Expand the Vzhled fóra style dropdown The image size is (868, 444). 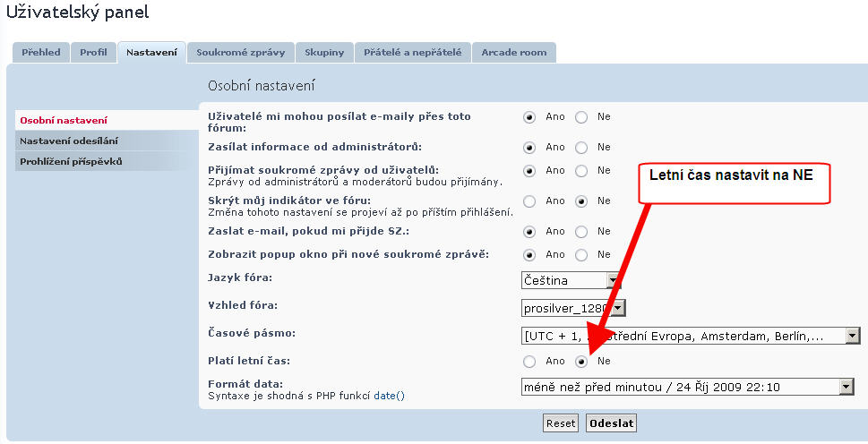[573, 308]
